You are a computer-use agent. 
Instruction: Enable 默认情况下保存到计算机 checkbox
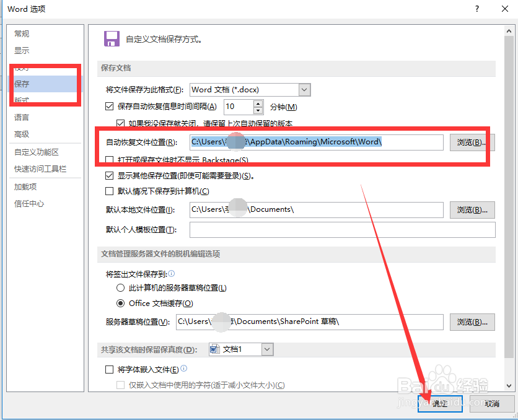point(109,191)
